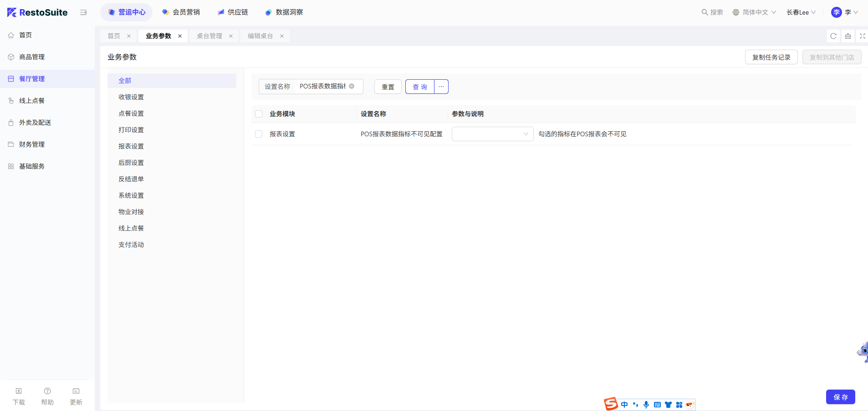The height and width of the screenshot is (411, 868).
Task: Close the 桌台管理 tab
Action: [x=231, y=36]
